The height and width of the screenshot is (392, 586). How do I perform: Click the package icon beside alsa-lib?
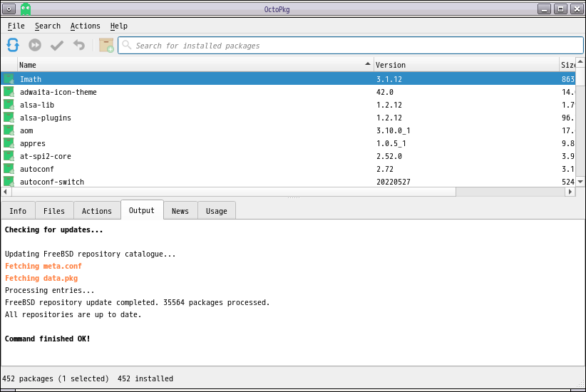tap(9, 105)
